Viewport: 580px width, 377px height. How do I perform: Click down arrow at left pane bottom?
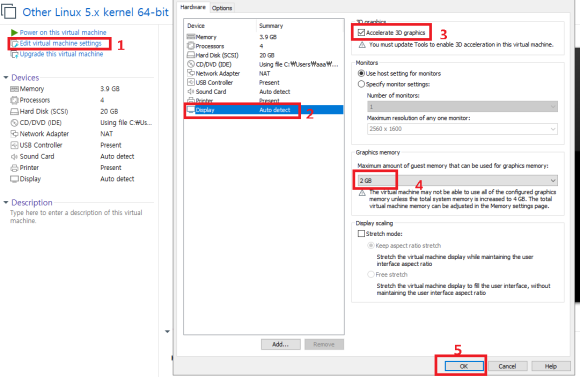(167, 331)
